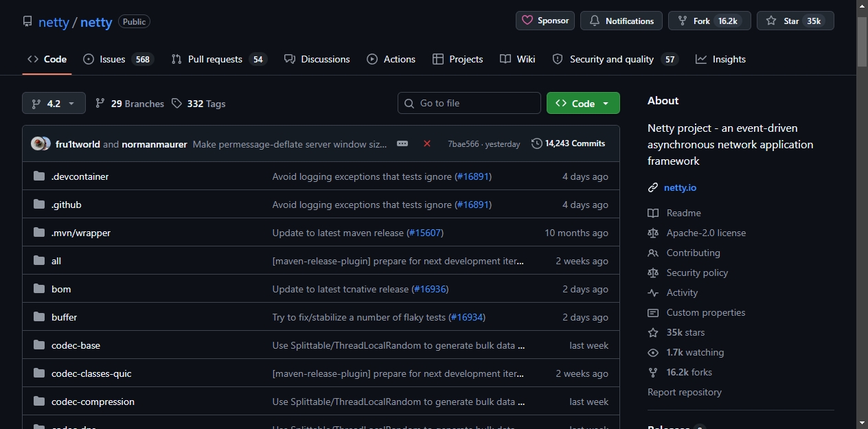Click the netty owner link
This screenshot has height=429, width=868.
pyautogui.click(x=54, y=22)
